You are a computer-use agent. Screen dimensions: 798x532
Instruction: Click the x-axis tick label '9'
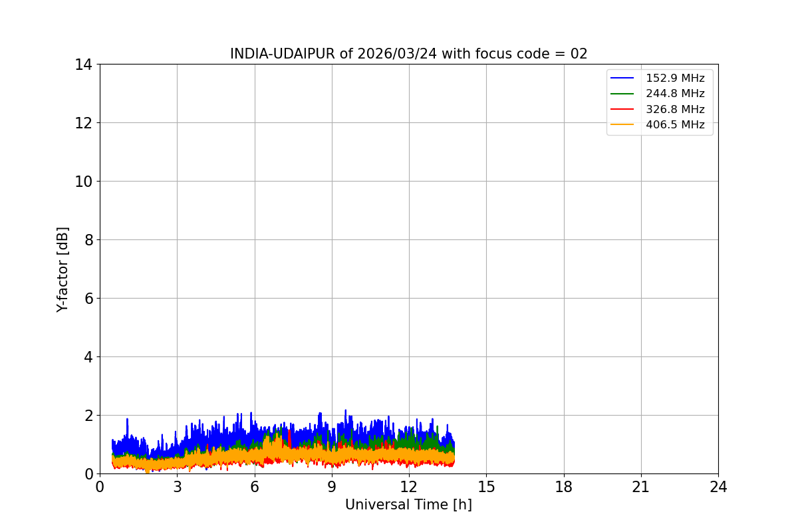pos(332,487)
